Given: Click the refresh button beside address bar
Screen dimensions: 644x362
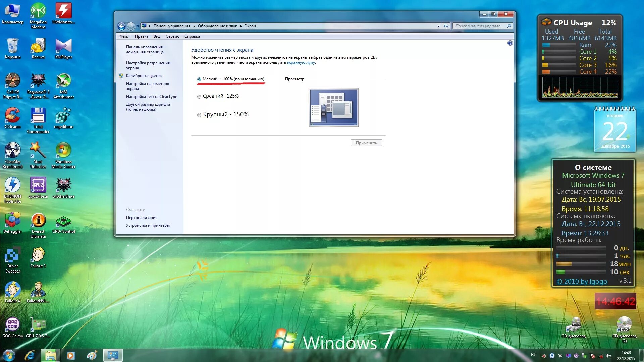Looking at the screenshot, I should click(446, 26).
